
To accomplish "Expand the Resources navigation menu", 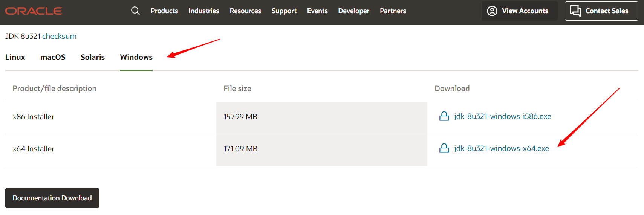I will [x=245, y=11].
